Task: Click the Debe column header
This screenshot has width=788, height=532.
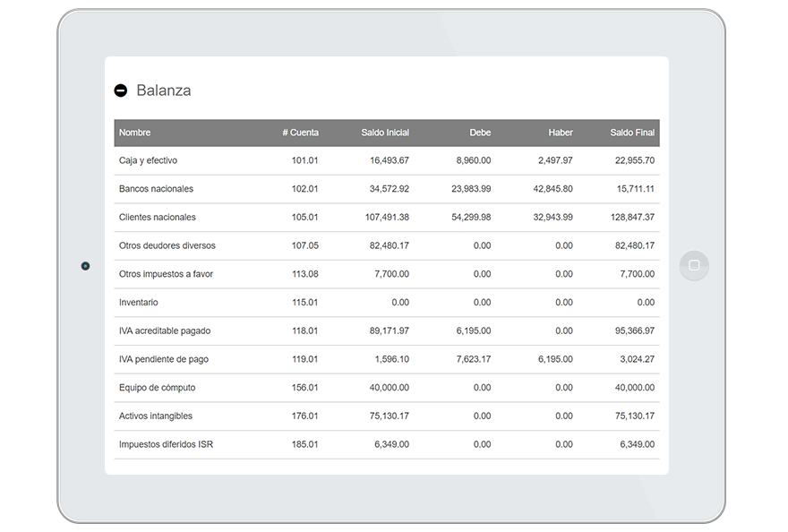Action: (x=480, y=133)
